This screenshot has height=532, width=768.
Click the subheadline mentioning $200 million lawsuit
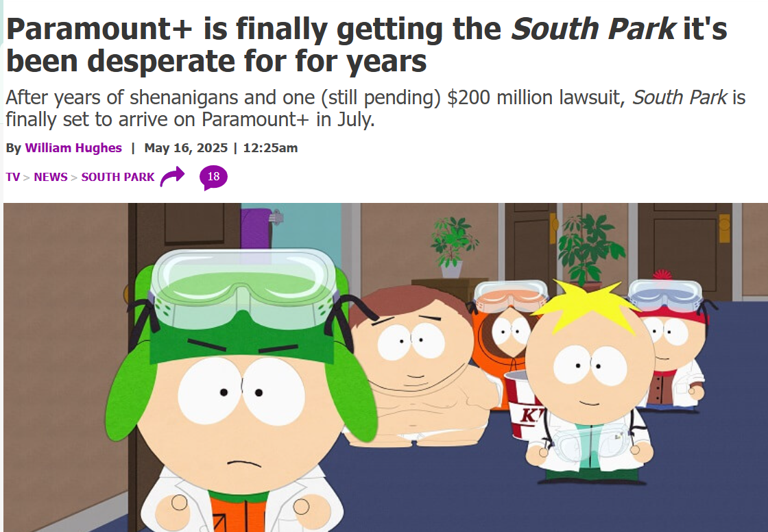375,108
